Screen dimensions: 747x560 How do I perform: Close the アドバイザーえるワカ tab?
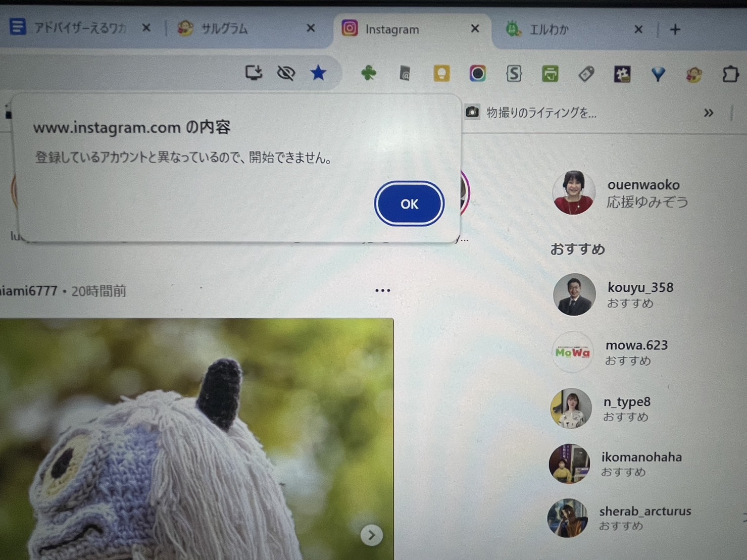[x=146, y=28]
